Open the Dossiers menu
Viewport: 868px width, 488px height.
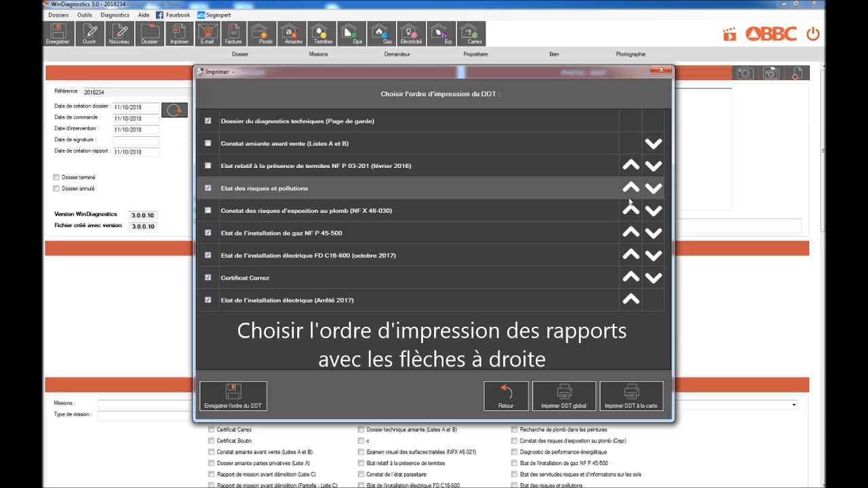[58, 15]
